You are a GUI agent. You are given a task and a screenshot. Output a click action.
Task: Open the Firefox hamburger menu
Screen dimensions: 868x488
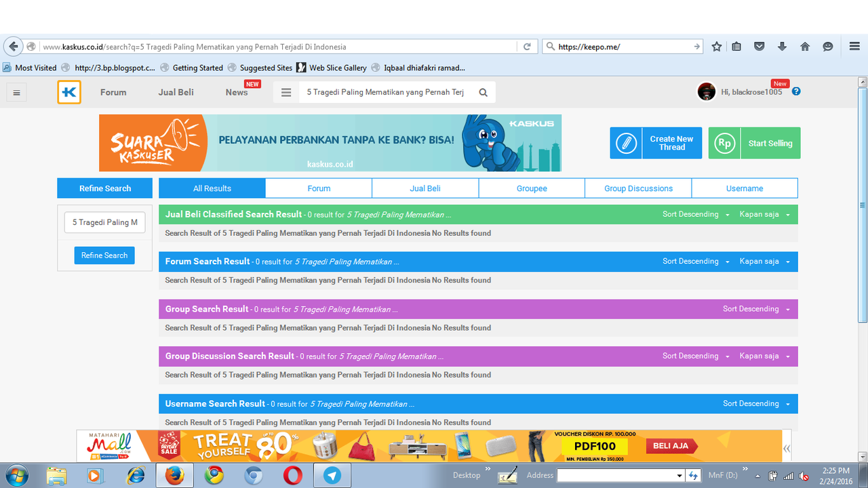coord(854,47)
